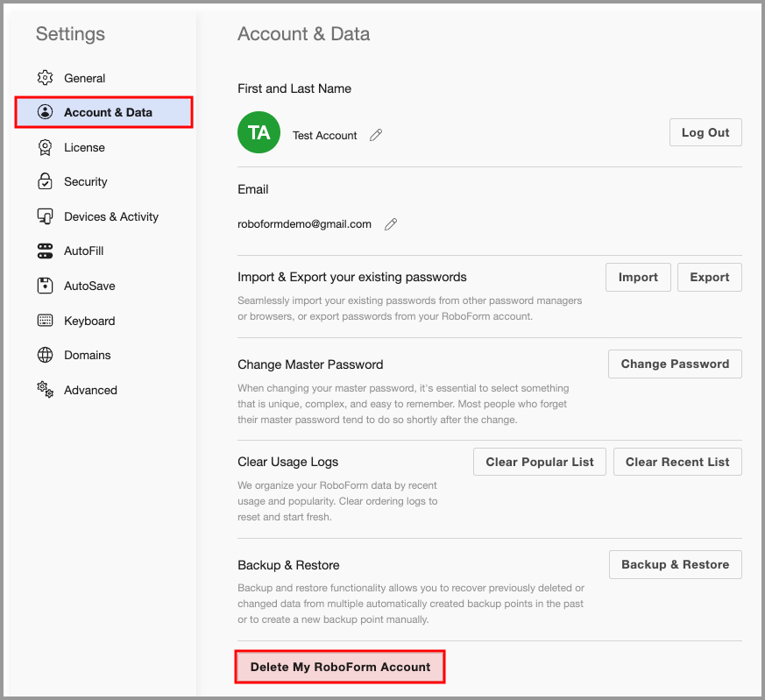Edit email using pencil icon beside roboformdemo@gmail.com
This screenshot has height=700, width=765.
click(390, 224)
